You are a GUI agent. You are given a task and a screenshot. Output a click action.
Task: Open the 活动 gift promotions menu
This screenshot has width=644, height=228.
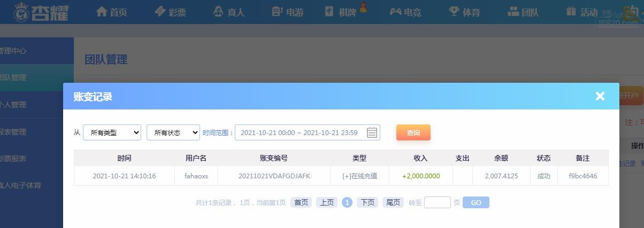571,11
